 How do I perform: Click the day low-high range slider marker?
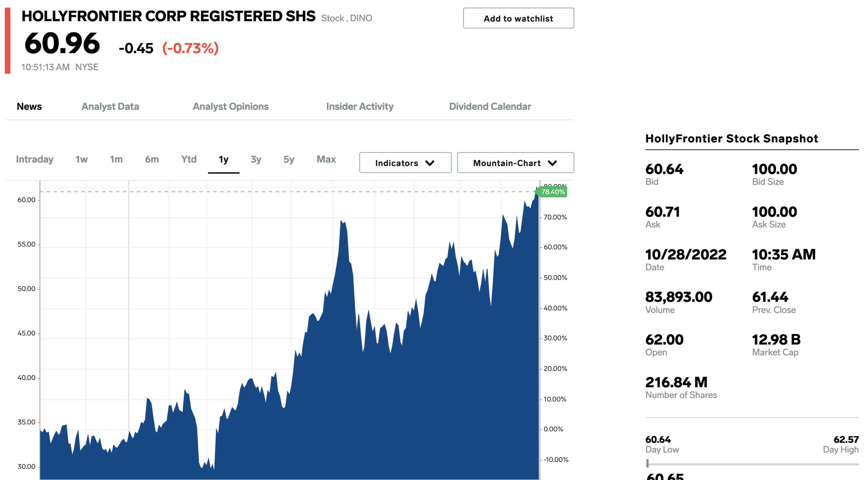pos(647,463)
